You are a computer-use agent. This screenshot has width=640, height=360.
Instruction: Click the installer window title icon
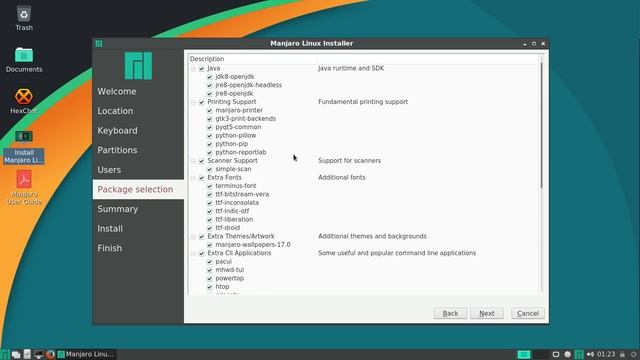point(99,43)
